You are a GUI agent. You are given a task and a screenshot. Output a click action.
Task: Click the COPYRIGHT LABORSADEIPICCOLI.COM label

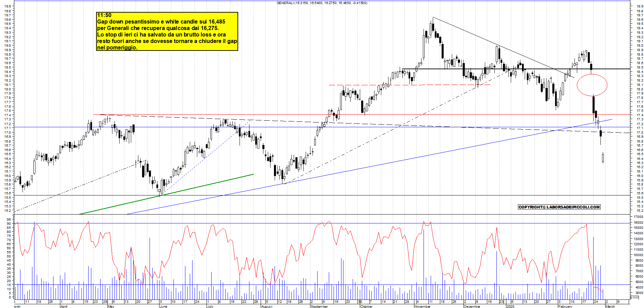coord(559,207)
